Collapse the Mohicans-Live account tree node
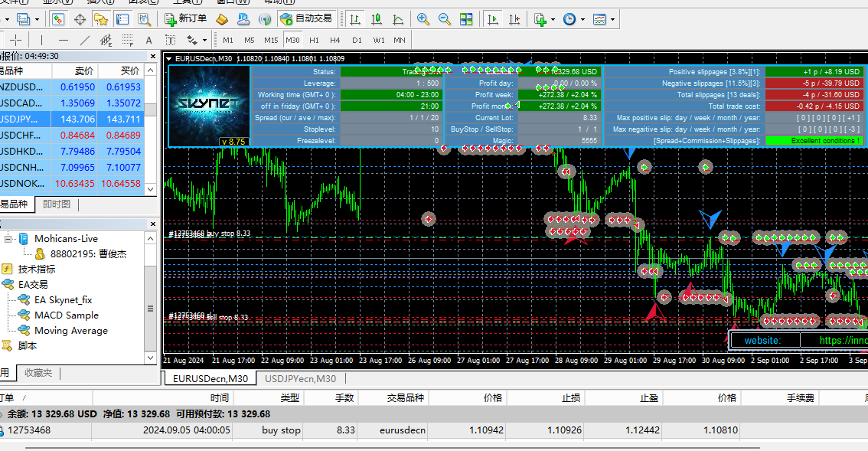Viewport: 868px width, 451px height. [8, 239]
